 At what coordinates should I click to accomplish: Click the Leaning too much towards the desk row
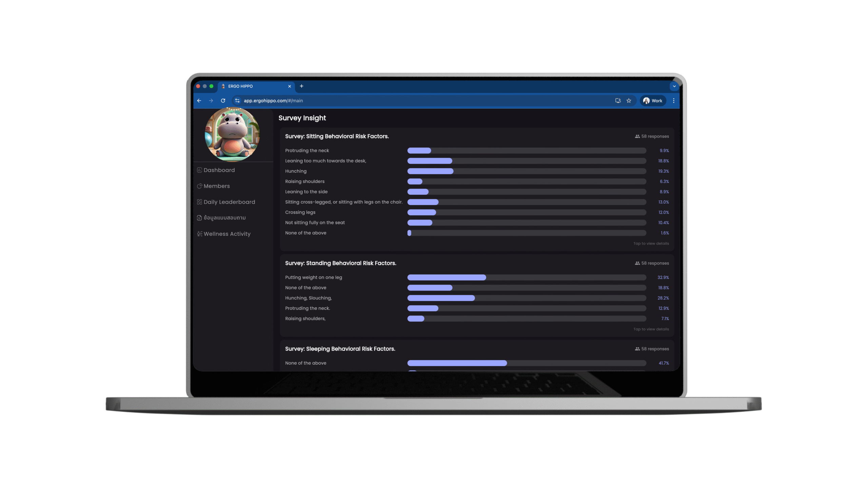477,161
